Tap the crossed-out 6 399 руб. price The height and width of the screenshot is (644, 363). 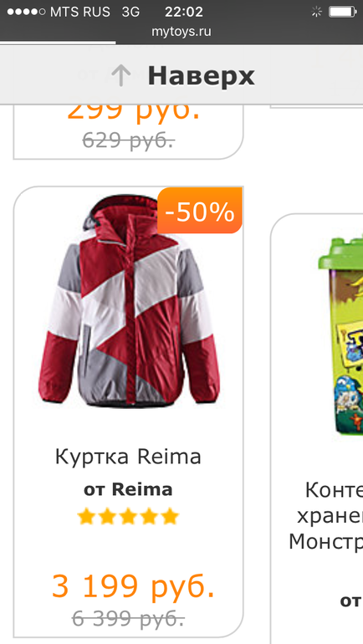point(128,618)
